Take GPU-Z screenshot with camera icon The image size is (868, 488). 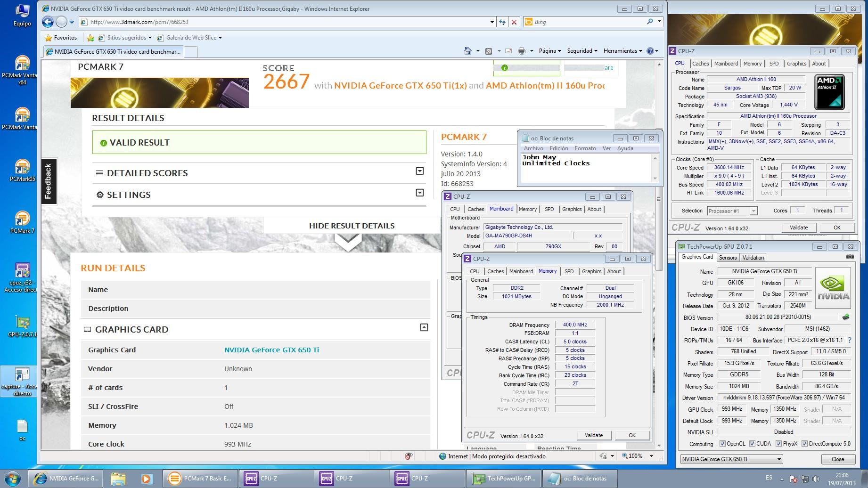850,257
